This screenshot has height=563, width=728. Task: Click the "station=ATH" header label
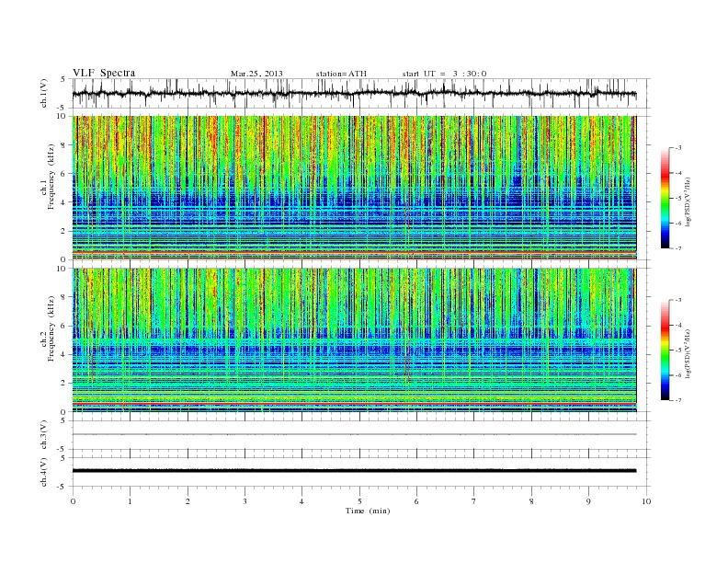pos(341,74)
